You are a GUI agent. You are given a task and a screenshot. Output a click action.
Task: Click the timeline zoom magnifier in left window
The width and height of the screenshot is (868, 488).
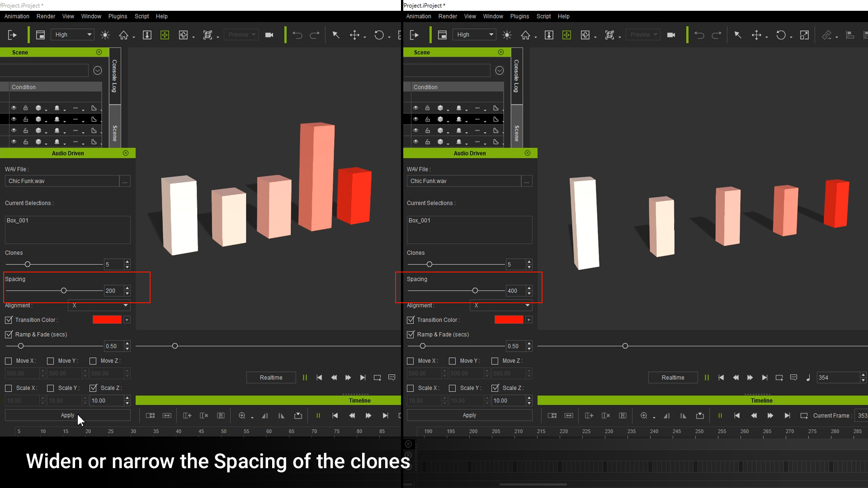coord(242,416)
